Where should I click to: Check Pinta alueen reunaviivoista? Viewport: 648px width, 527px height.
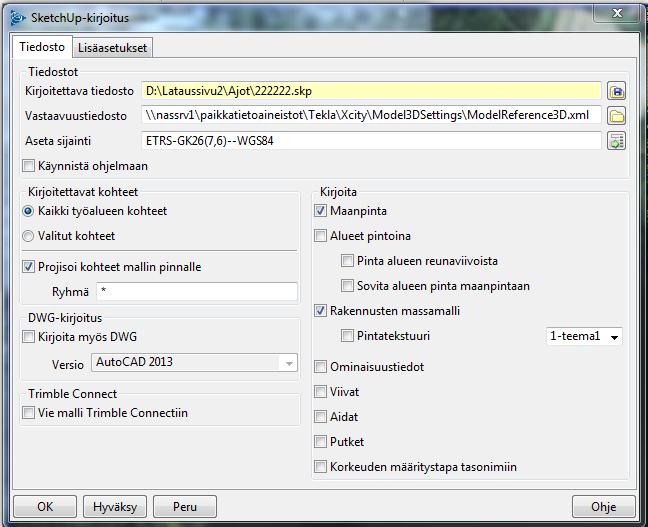click(x=347, y=261)
